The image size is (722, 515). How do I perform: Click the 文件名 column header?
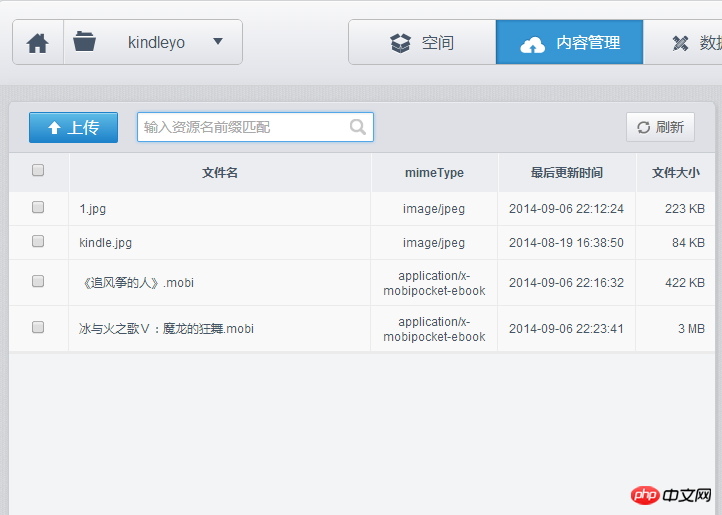tap(220, 173)
